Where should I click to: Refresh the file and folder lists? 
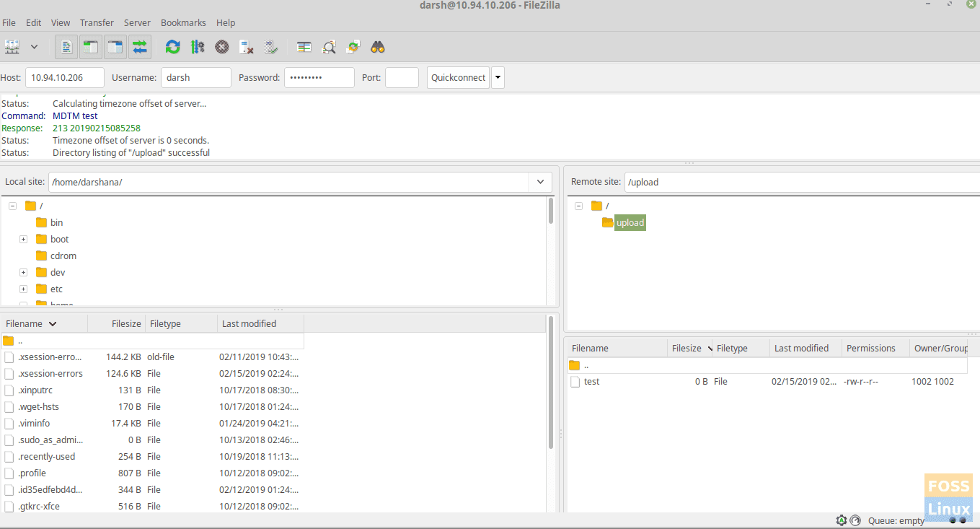(x=172, y=47)
